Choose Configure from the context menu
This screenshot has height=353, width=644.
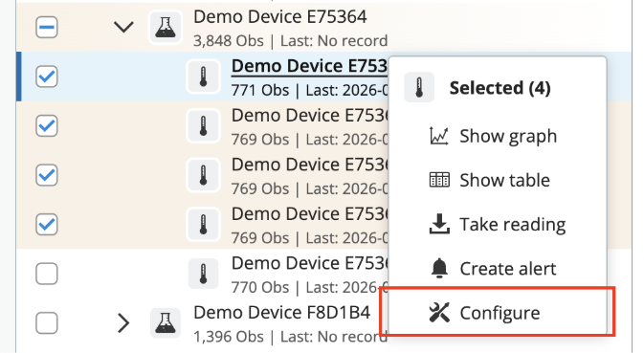(x=497, y=313)
